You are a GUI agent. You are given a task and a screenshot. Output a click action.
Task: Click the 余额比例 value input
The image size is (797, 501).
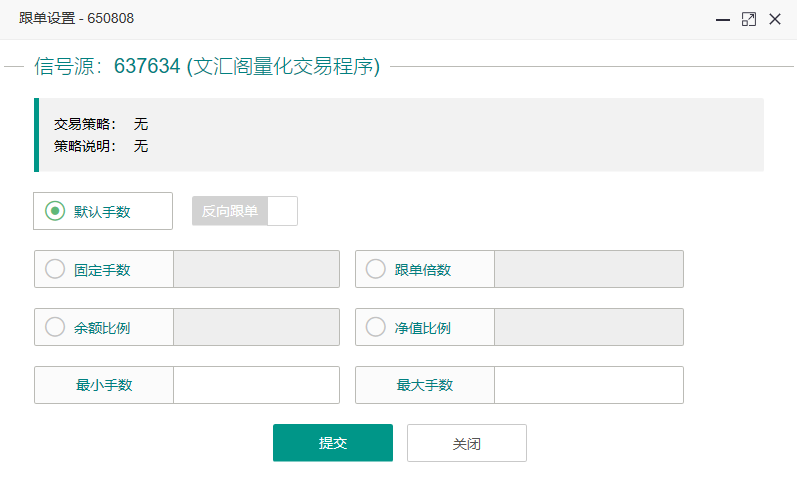[256, 327]
